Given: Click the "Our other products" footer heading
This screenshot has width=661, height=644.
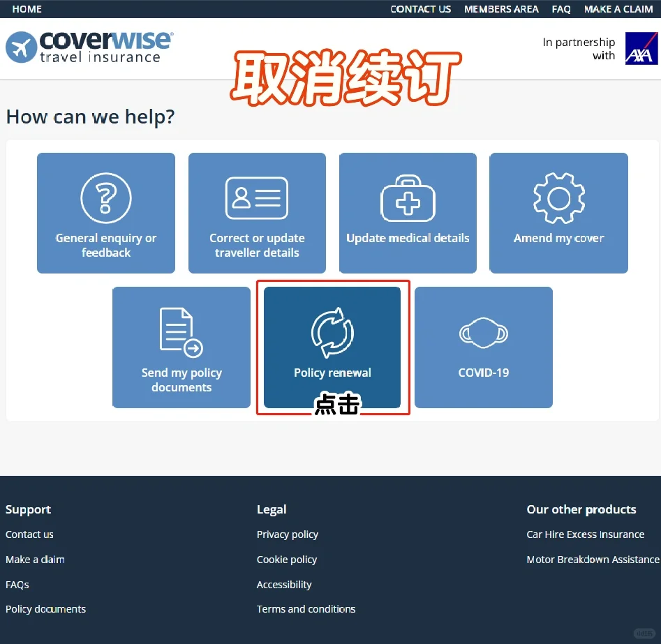Looking at the screenshot, I should pos(581,509).
